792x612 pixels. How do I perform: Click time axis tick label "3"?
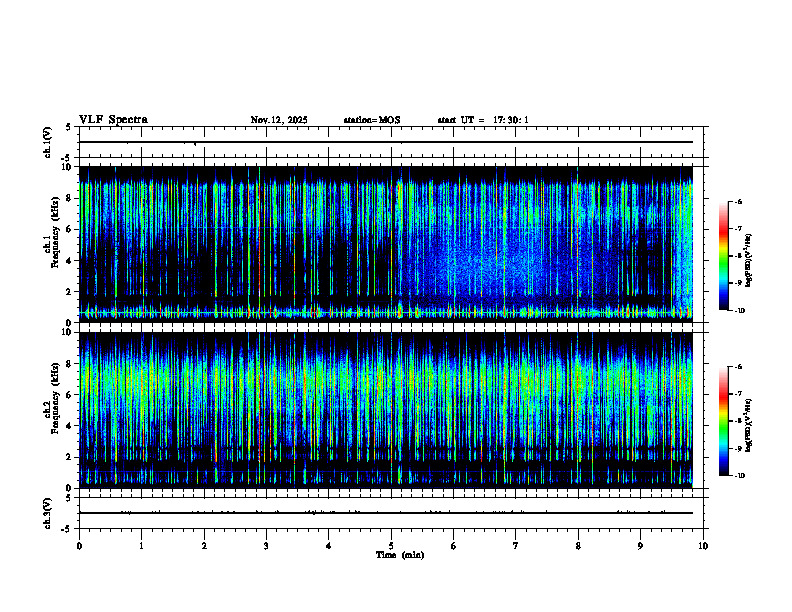pyautogui.click(x=266, y=546)
